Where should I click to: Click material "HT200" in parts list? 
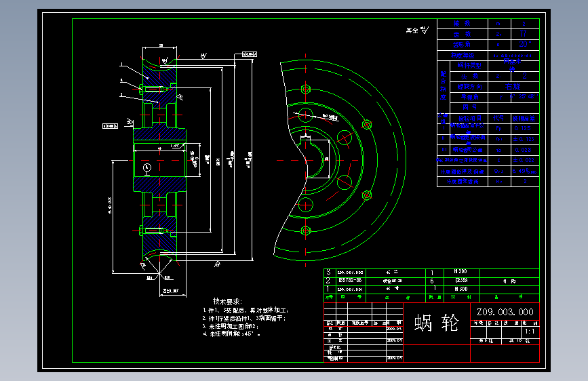pyautogui.click(x=460, y=271)
